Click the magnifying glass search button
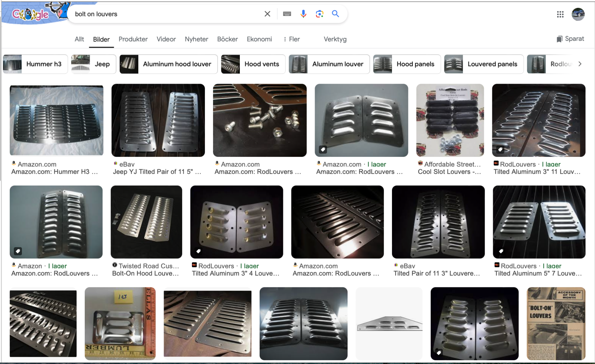Screen dimensions: 595x364 (335, 14)
